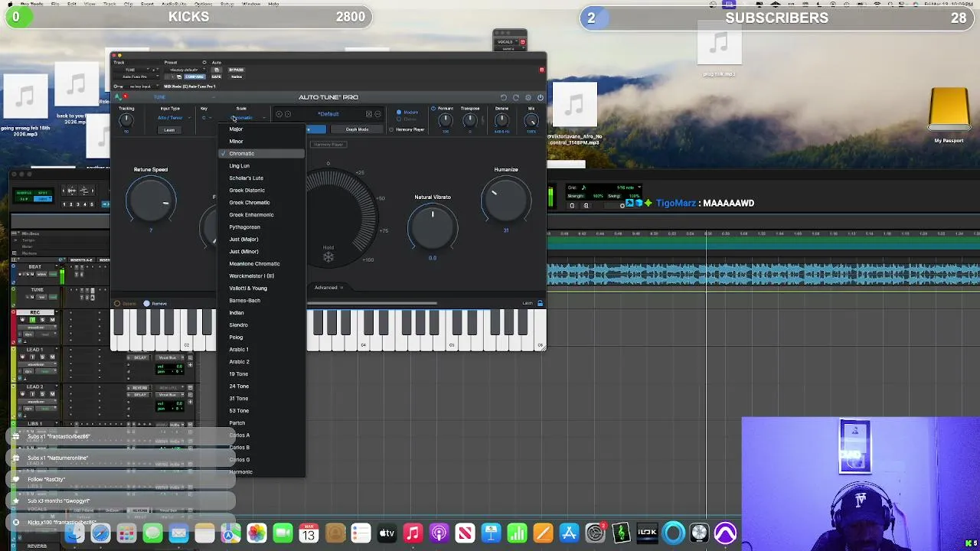The image size is (980, 551).
Task: Click the Auto-Tune redo arrow icon
Action: pos(515,97)
